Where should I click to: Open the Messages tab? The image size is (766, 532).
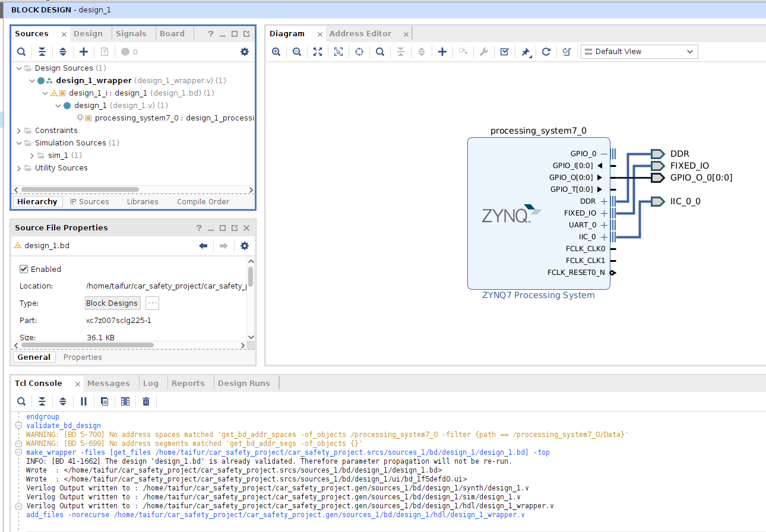(x=109, y=384)
